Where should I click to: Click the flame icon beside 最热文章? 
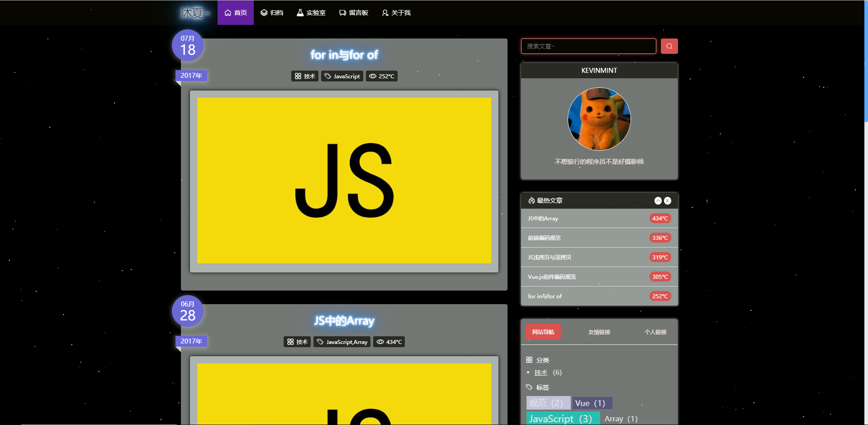531,201
